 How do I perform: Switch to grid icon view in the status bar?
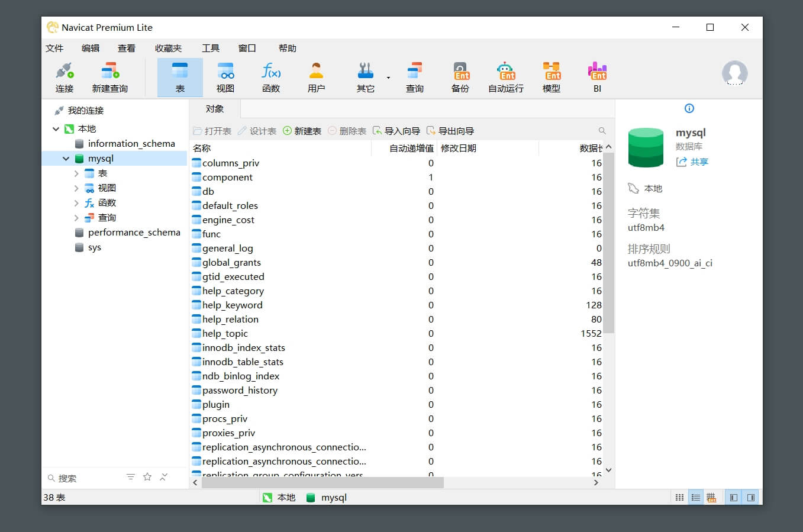pyautogui.click(x=679, y=498)
